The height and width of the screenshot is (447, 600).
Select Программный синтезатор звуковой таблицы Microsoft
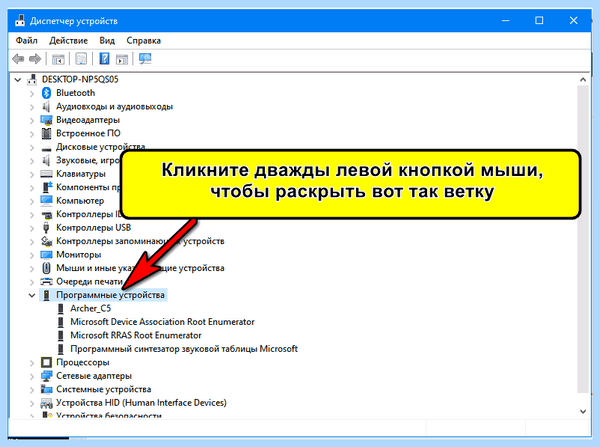pos(184,349)
